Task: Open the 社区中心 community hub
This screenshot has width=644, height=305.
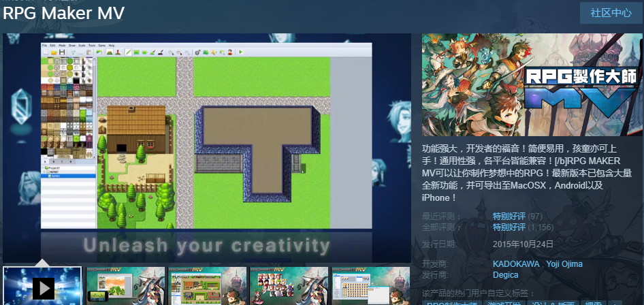Action: pyautogui.click(x=611, y=13)
